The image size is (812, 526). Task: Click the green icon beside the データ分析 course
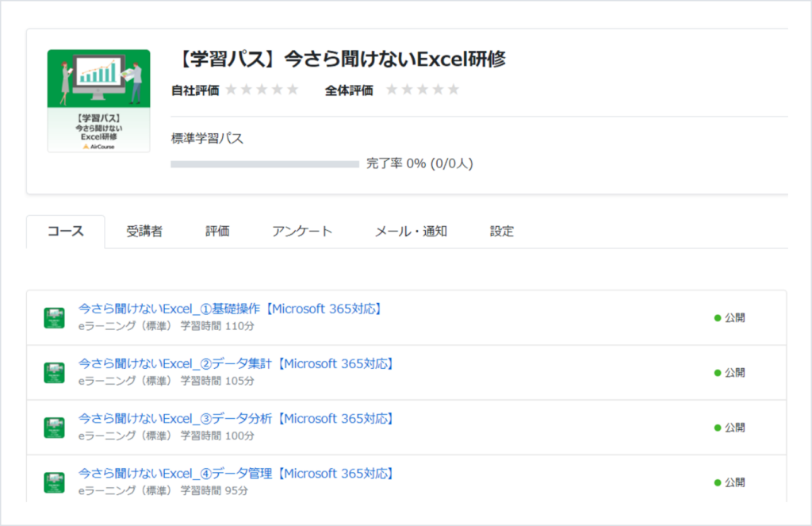[x=54, y=428]
